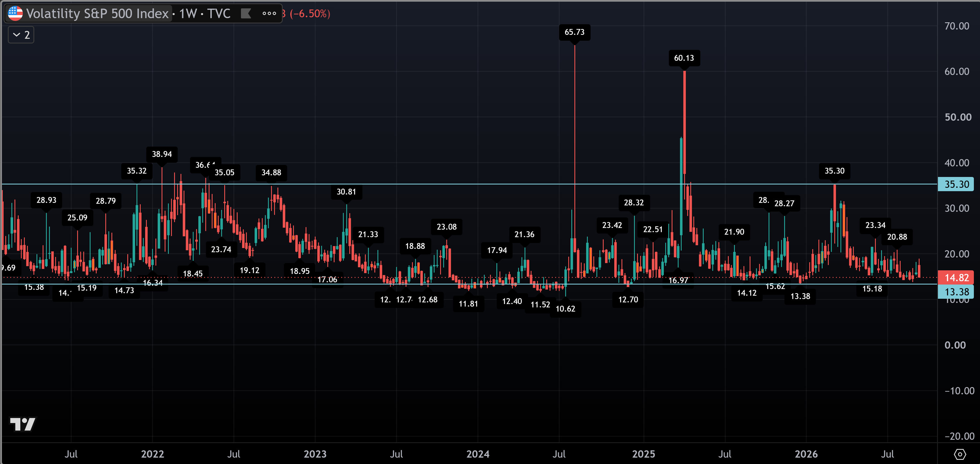Click the 13.38 pivot low label on chart
The width and height of the screenshot is (980, 464).
pyautogui.click(x=800, y=296)
